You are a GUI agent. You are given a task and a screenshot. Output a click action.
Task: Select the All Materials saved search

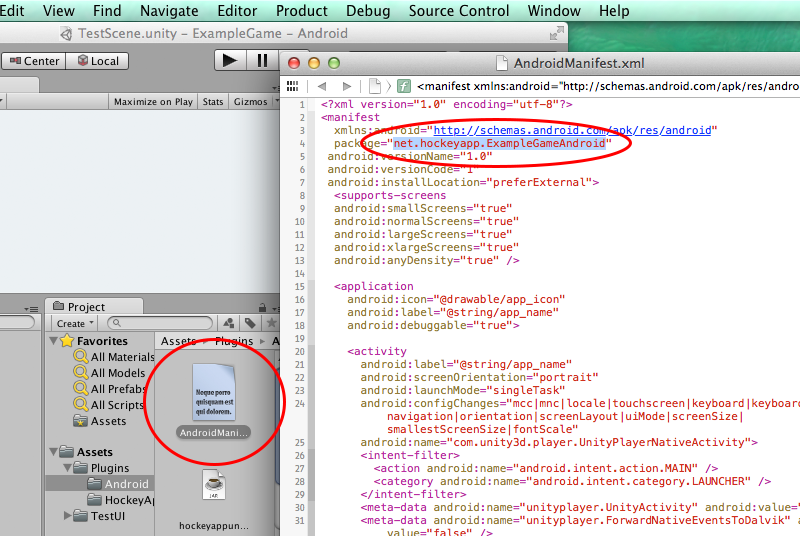[x=114, y=357]
